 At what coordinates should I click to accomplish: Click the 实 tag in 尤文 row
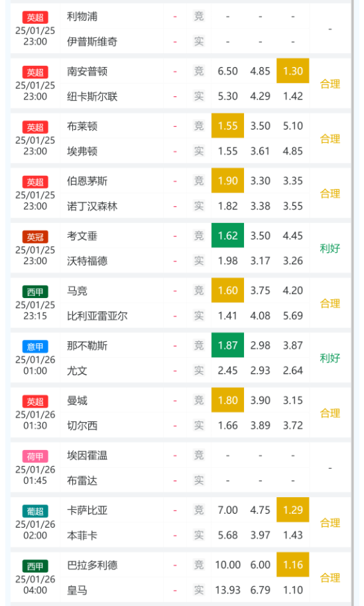[x=199, y=370]
